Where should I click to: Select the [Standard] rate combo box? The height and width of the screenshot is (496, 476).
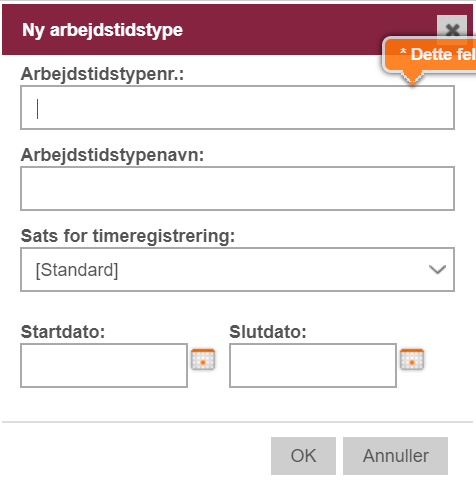pos(237,269)
